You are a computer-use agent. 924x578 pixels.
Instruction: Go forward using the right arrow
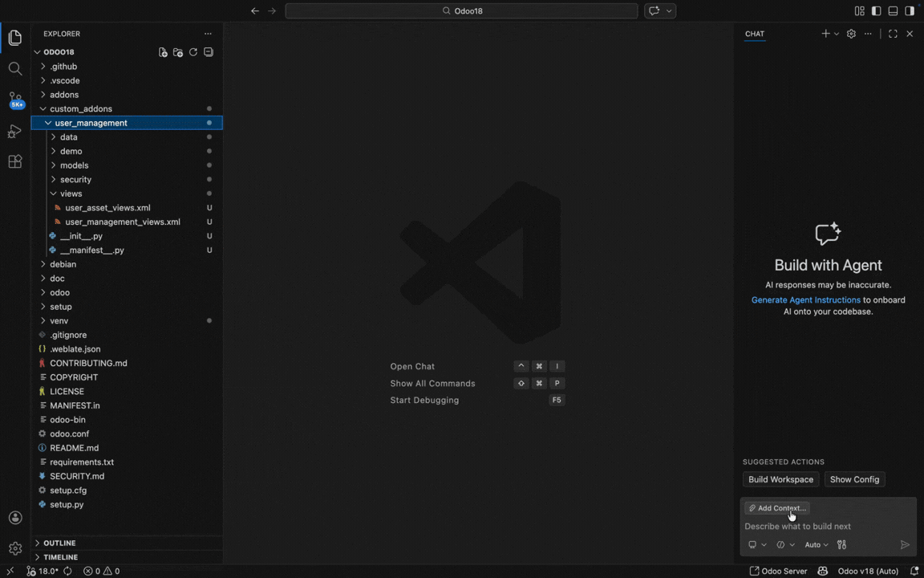(x=272, y=10)
